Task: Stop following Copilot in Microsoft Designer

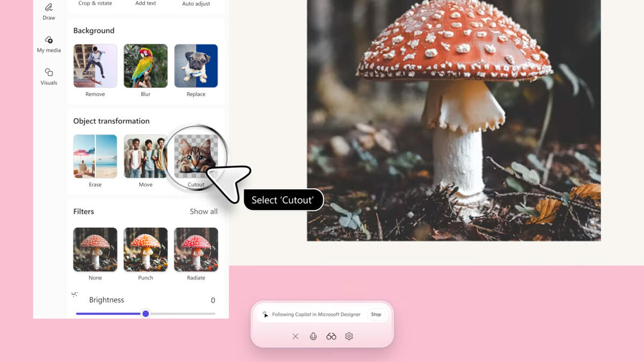Action: pos(376,315)
